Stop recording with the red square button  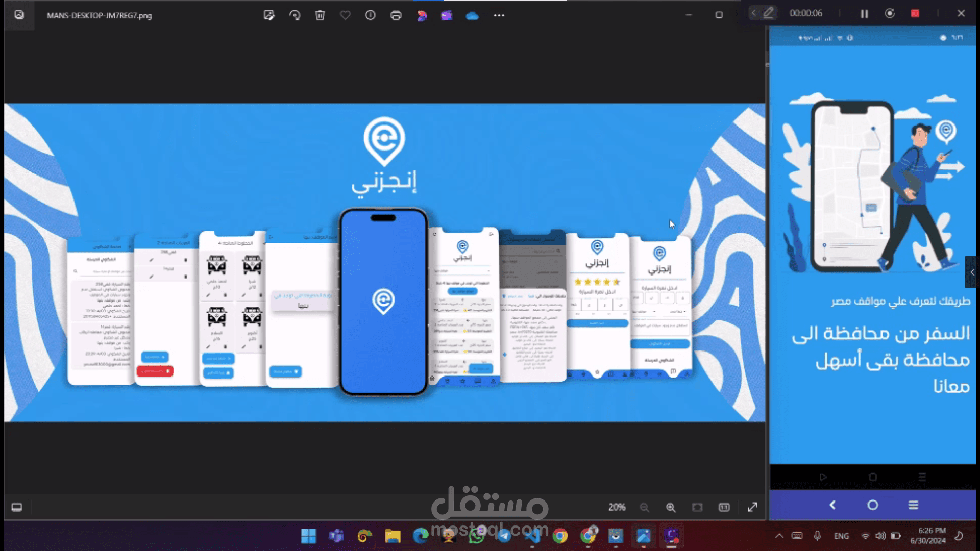915,14
